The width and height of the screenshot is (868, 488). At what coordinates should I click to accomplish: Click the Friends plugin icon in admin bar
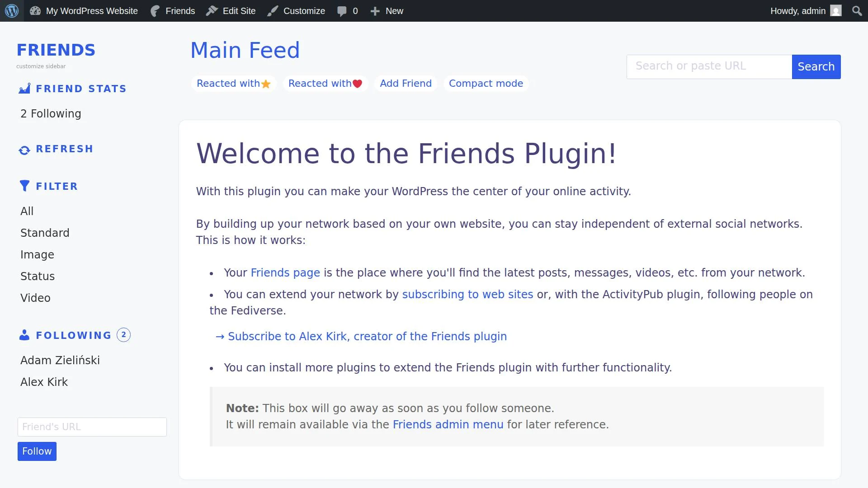[x=155, y=11]
